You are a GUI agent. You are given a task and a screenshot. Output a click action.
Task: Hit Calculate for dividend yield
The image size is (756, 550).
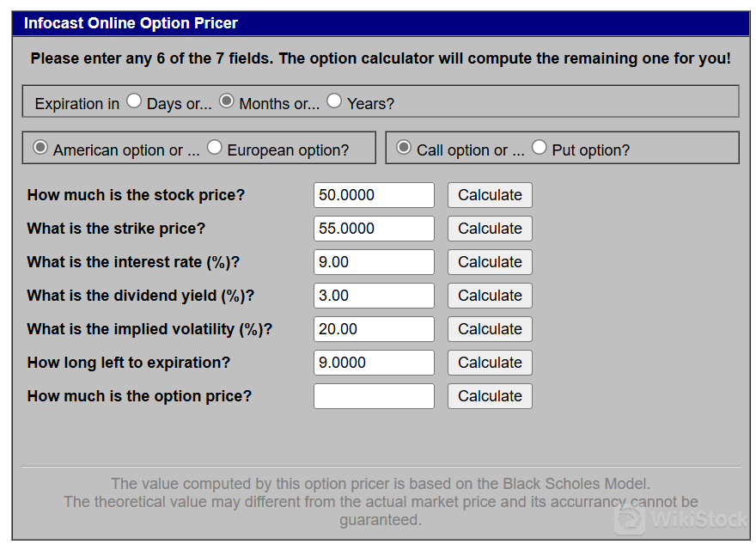click(x=490, y=296)
